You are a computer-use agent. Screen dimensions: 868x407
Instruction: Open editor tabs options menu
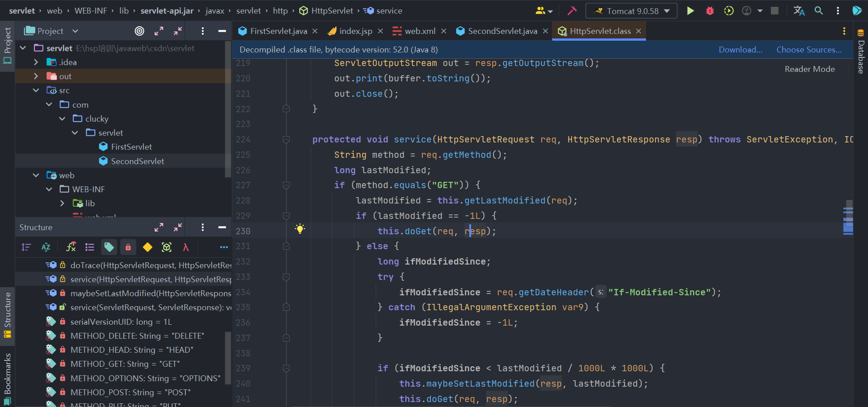[x=844, y=31]
